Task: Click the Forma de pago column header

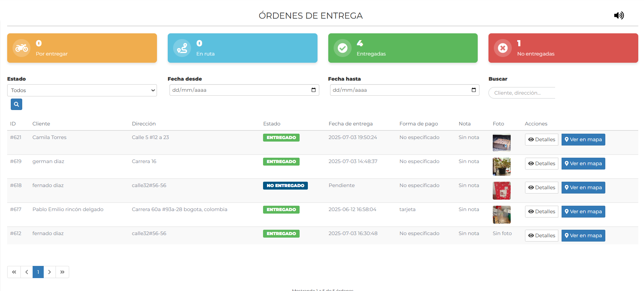Action: coord(419,124)
